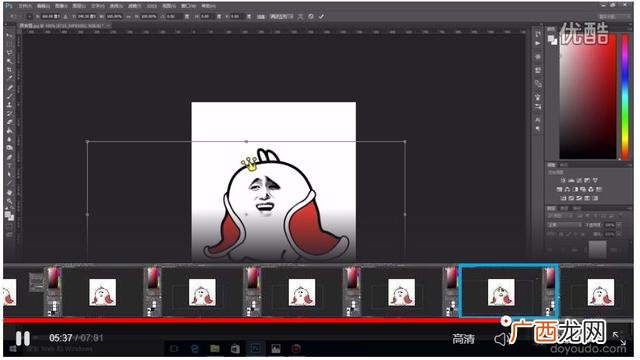Click the layer fill value field

click(x=610, y=234)
